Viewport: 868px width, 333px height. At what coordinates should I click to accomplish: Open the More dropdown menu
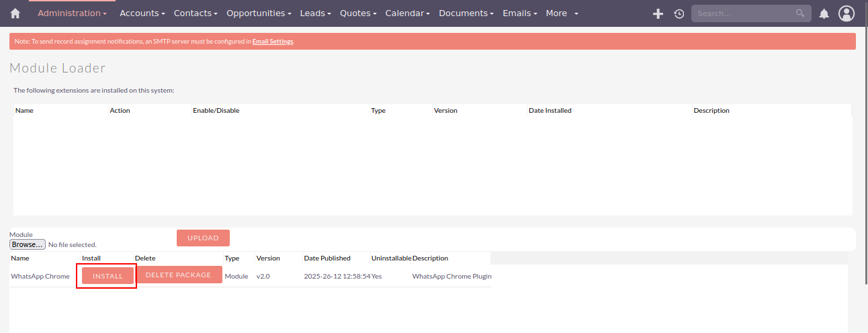pyautogui.click(x=562, y=13)
